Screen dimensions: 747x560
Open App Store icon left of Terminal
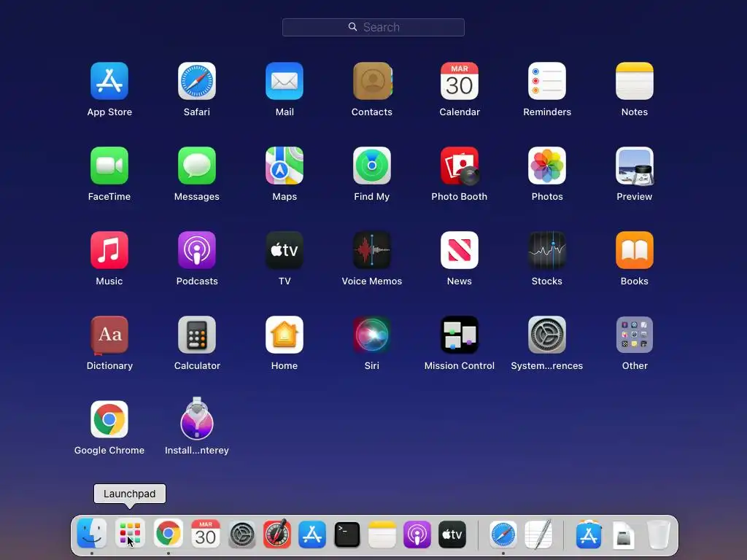(x=312, y=534)
